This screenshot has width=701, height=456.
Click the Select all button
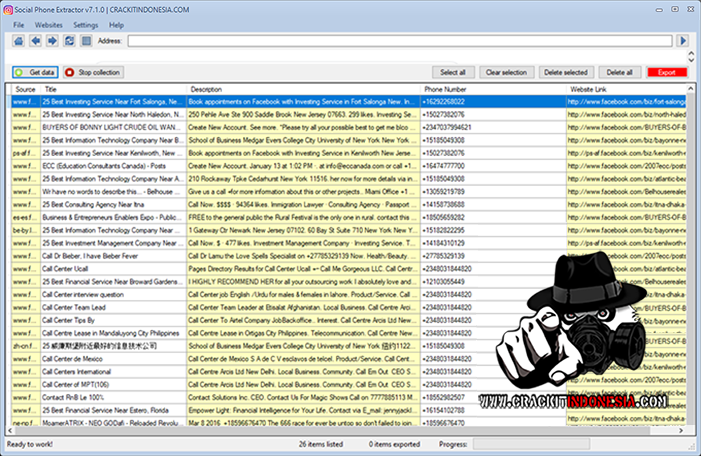click(453, 73)
